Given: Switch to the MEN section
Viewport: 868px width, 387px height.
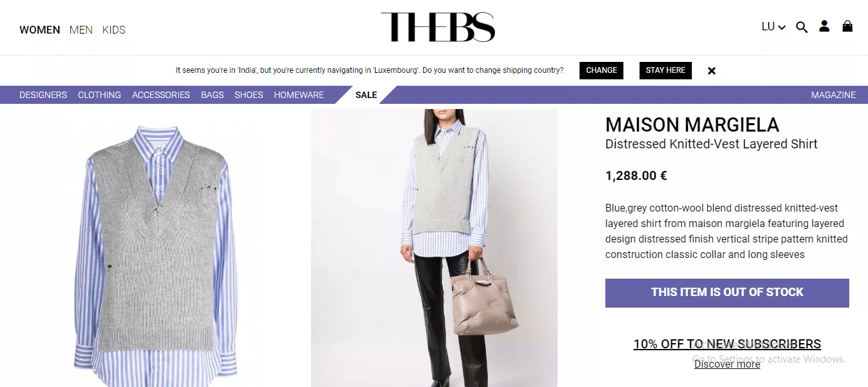Looking at the screenshot, I should [81, 30].
